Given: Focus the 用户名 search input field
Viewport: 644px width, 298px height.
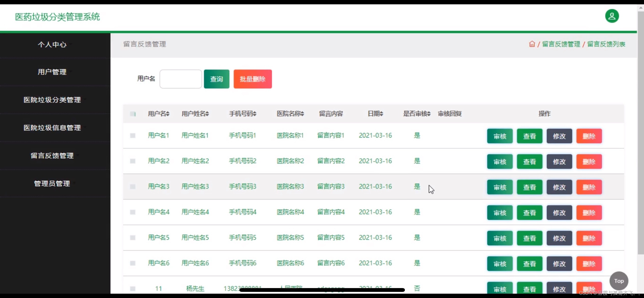Looking at the screenshot, I should pos(181,79).
